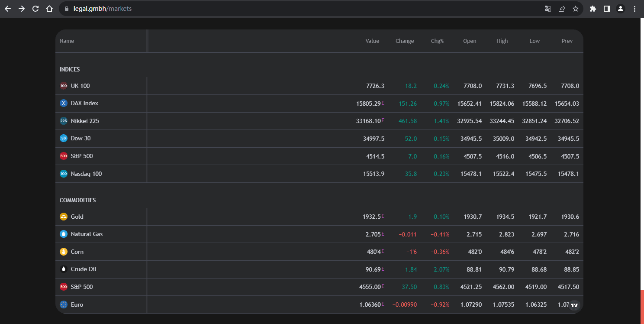Click the Open column header
This screenshot has height=324, width=644.
pyautogui.click(x=470, y=41)
